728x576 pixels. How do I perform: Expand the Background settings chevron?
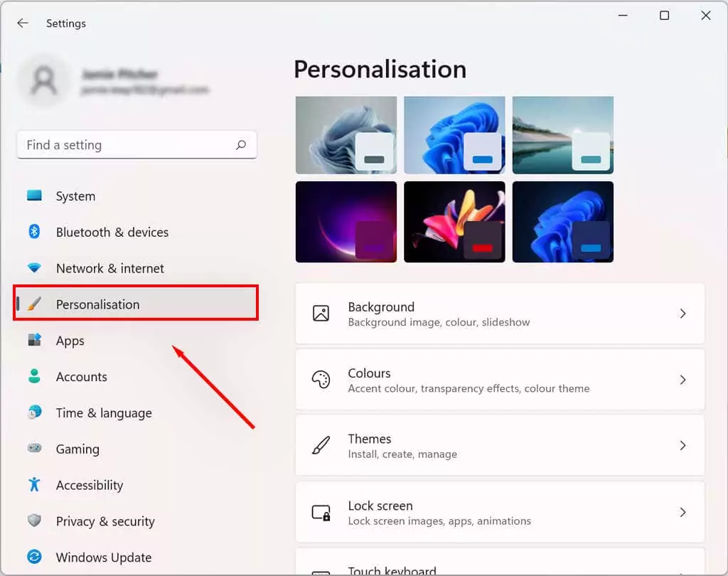click(x=682, y=314)
